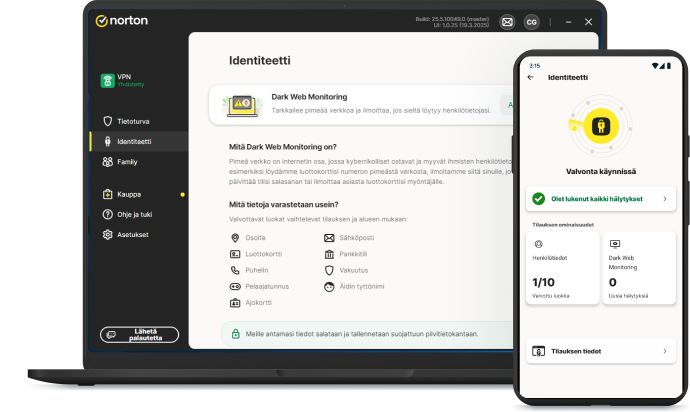
Task: Click the Luottokortti credit card icon
Action: click(x=235, y=254)
